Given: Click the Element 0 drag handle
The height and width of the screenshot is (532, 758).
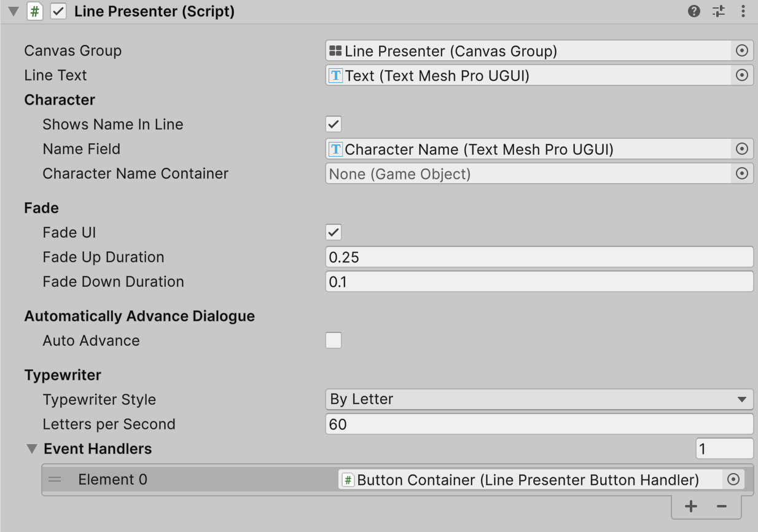Looking at the screenshot, I should pyautogui.click(x=55, y=480).
